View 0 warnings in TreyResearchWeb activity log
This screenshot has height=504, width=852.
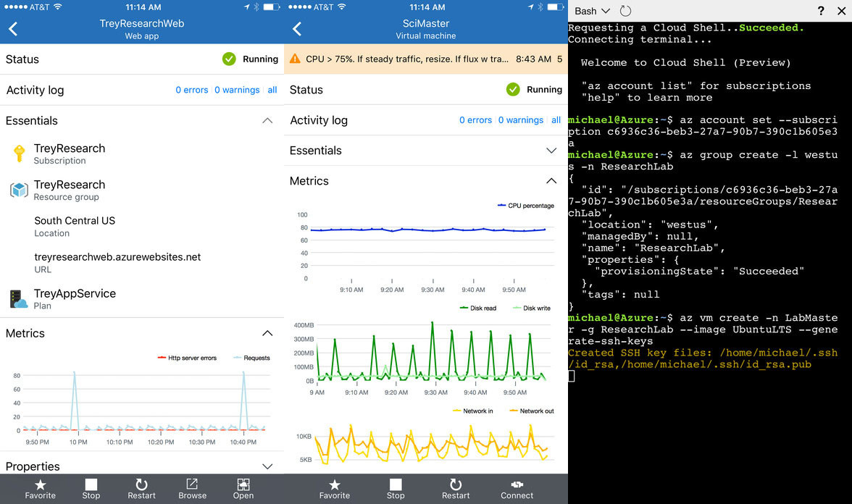tap(237, 90)
